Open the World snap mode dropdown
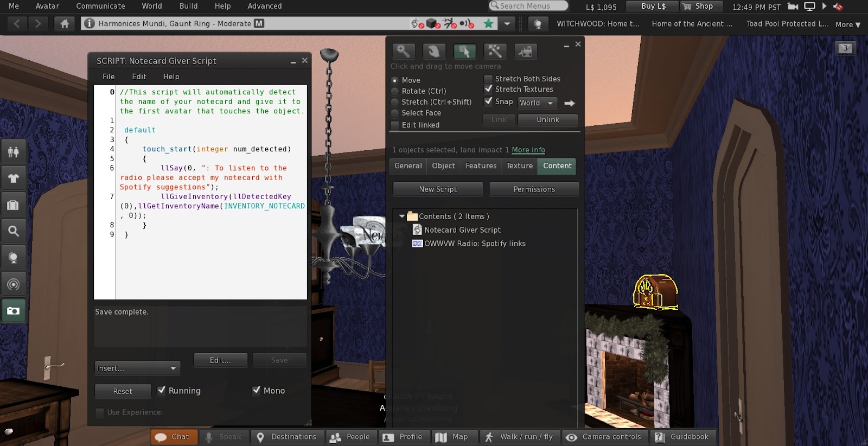The width and height of the screenshot is (868, 446). click(537, 103)
